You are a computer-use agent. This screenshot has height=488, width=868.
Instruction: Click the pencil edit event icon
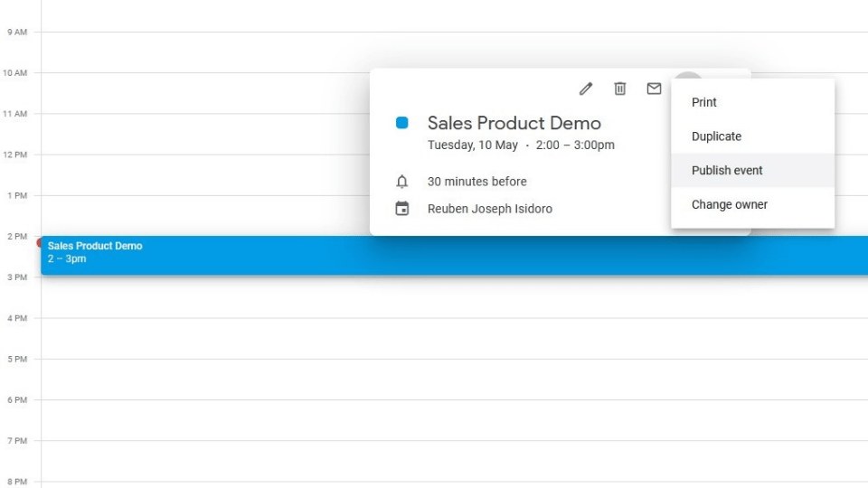(x=586, y=89)
